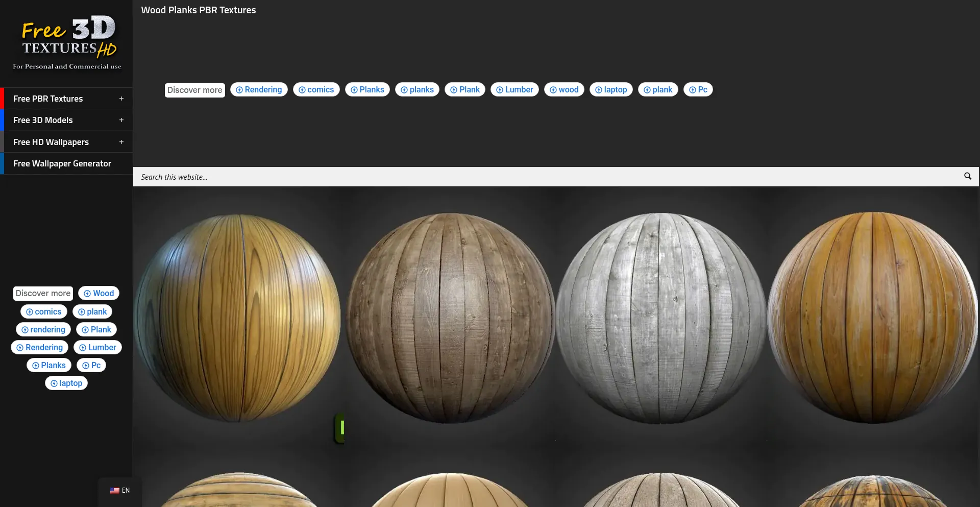Choose the lowercase wood tag pill
Image resolution: width=980 pixels, height=507 pixels.
pos(564,90)
